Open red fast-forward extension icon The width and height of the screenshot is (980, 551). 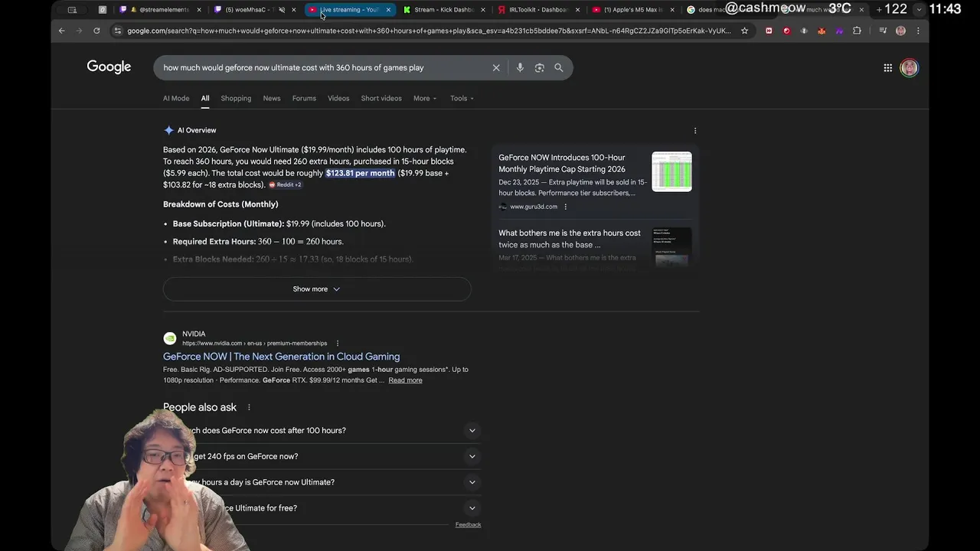pyautogui.click(x=769, y=31)
